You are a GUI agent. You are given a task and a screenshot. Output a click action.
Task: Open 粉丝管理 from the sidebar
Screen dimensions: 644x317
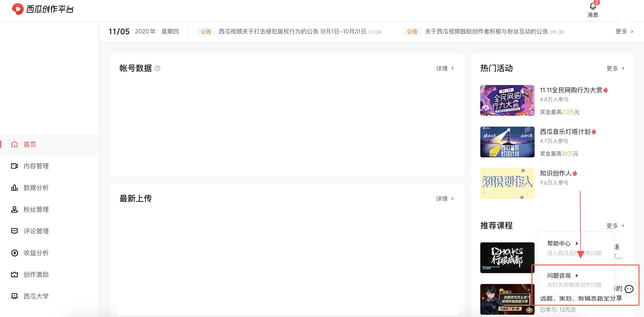click(x=36, y=210)
